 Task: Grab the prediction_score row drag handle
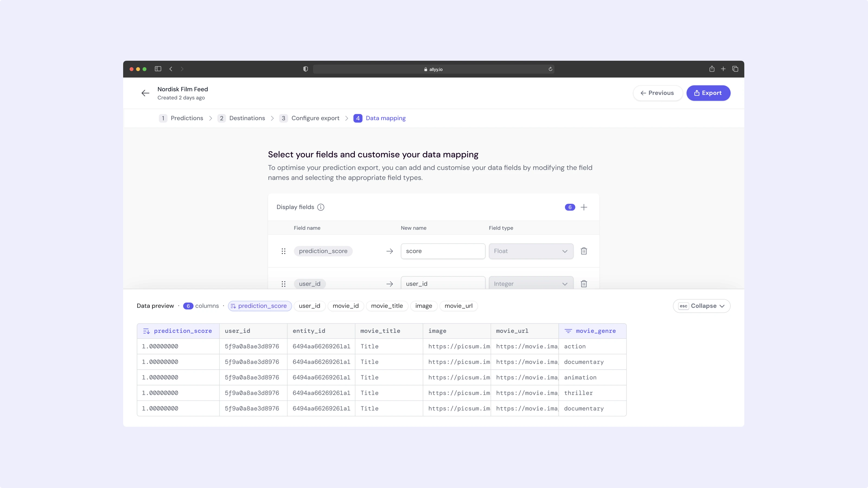(x=283, y=251)
